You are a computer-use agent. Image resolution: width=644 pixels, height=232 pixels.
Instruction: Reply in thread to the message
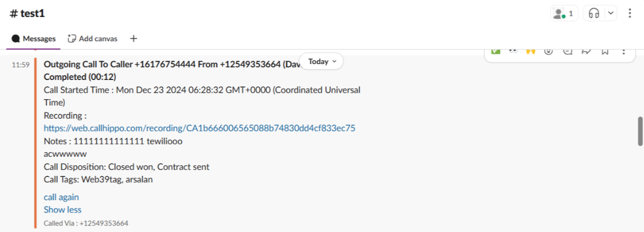(x=568, y=51)
